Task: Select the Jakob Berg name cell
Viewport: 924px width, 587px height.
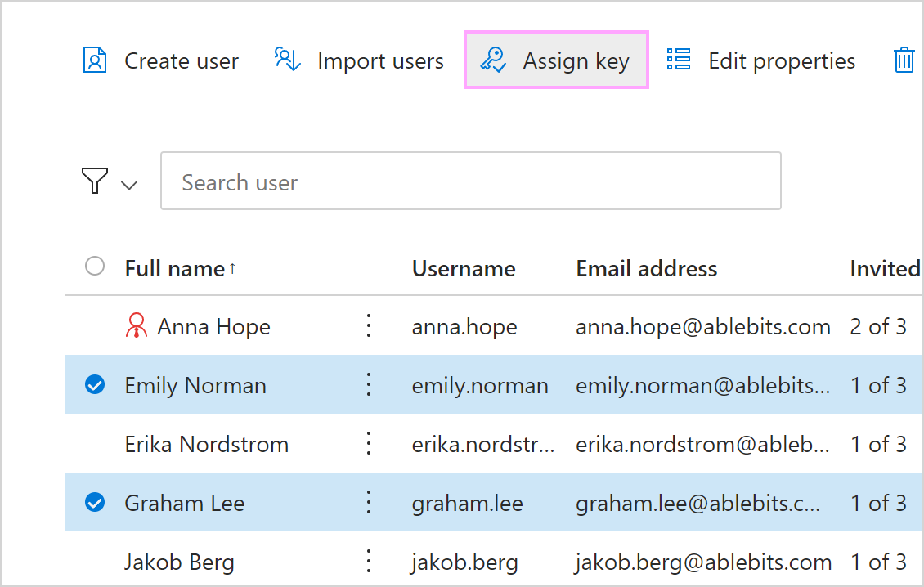Action: (x=180, y=562)
